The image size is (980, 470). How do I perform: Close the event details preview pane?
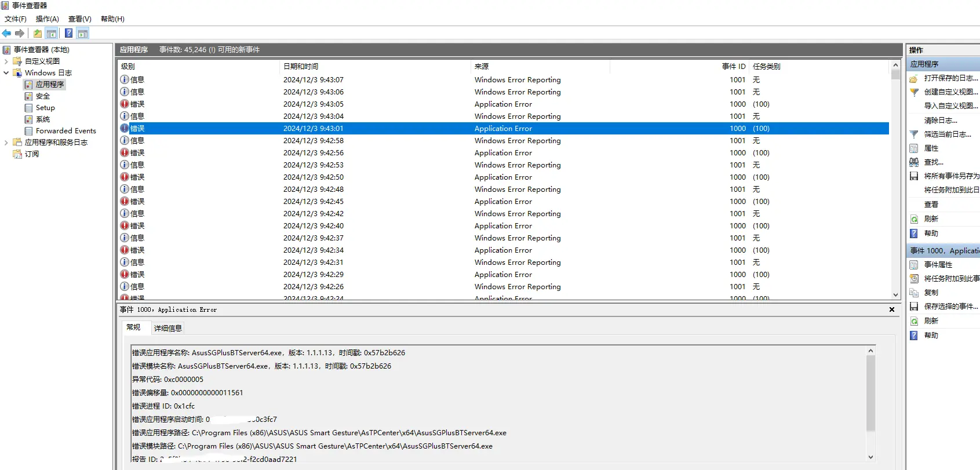point(891,310)
